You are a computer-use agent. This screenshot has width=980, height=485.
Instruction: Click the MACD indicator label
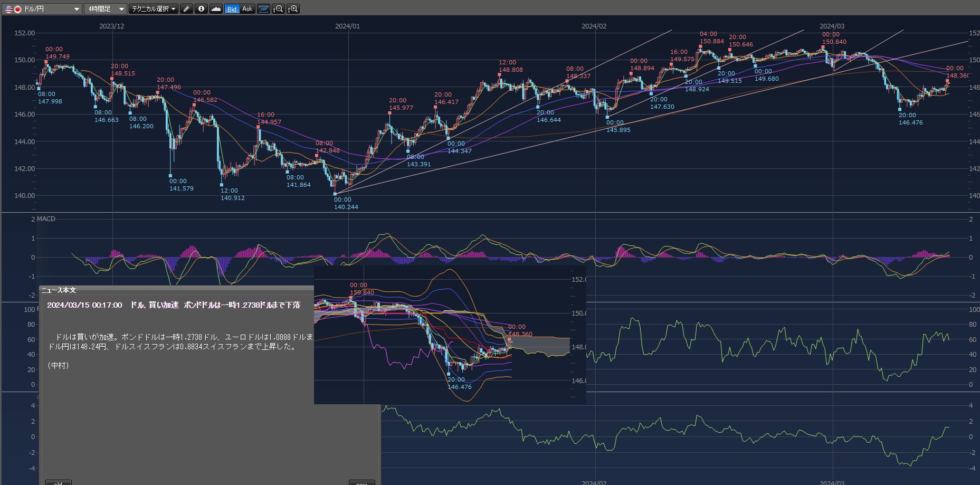(x=46, y=219)
